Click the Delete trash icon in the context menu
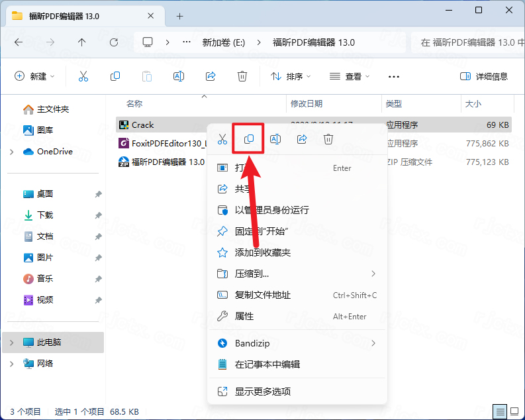The width and height of the screenshot is (525, 420). (x=328, y=139)
